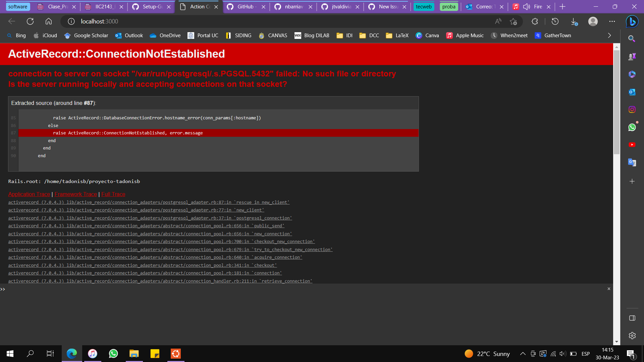Open the Settings and more menu

pos(612,21)
